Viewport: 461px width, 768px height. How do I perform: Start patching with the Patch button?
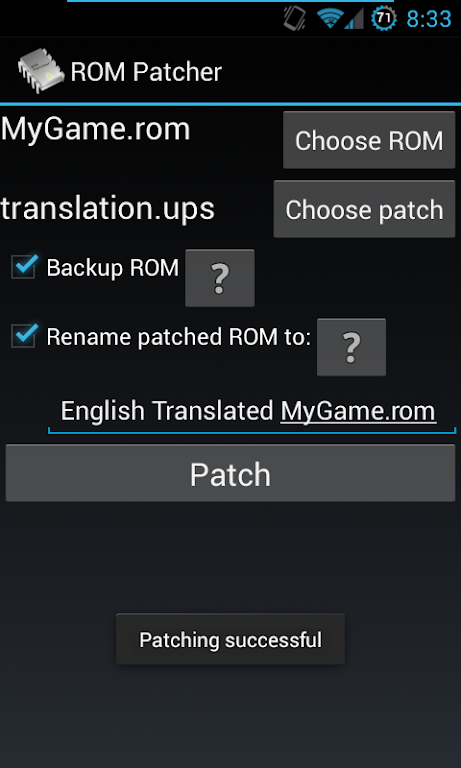pyautogui.click(x=230, y=473)
